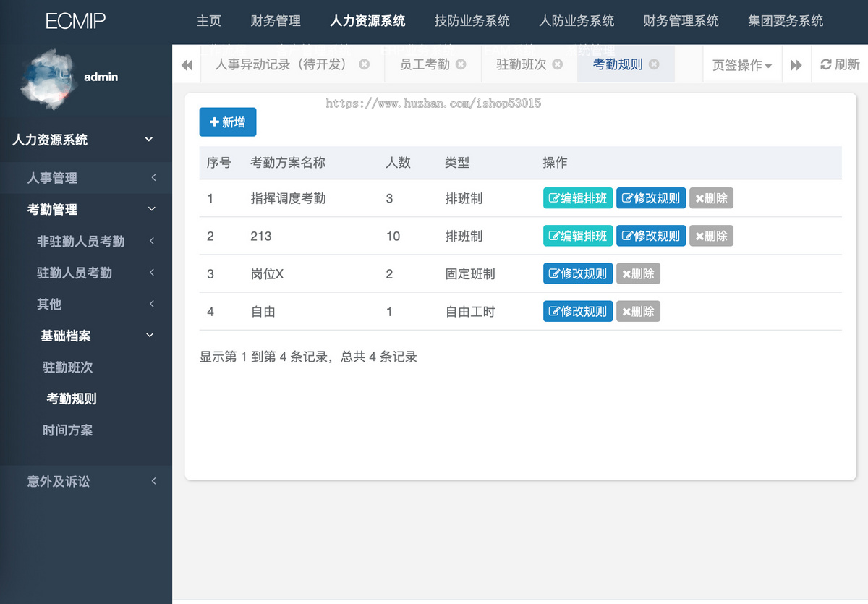Delete the 指挥调度考勤 row
Viewport: 868px width, 604px height.
tap(711, 198)
